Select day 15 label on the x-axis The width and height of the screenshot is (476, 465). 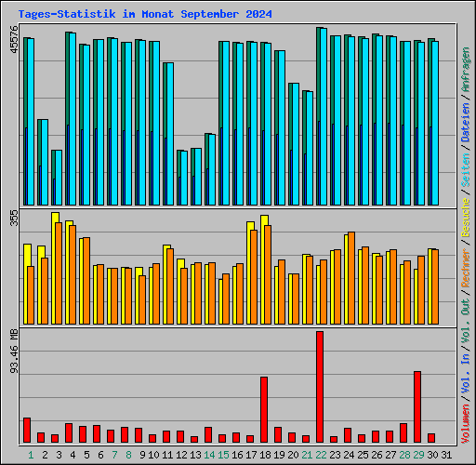click(223, 455)
